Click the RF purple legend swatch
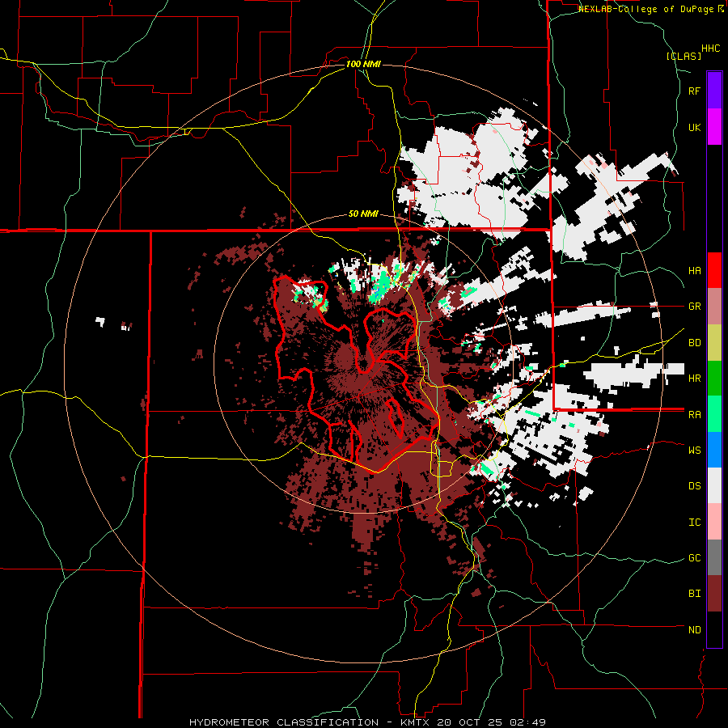This screenshot has width=728, height=728. 714,91
